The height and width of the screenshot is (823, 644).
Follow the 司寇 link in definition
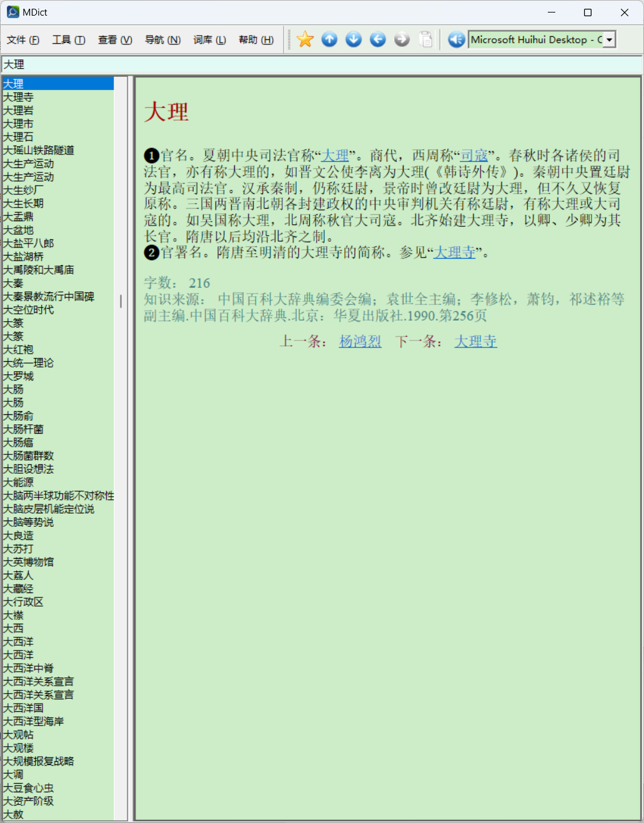click(x=474, y=155)
